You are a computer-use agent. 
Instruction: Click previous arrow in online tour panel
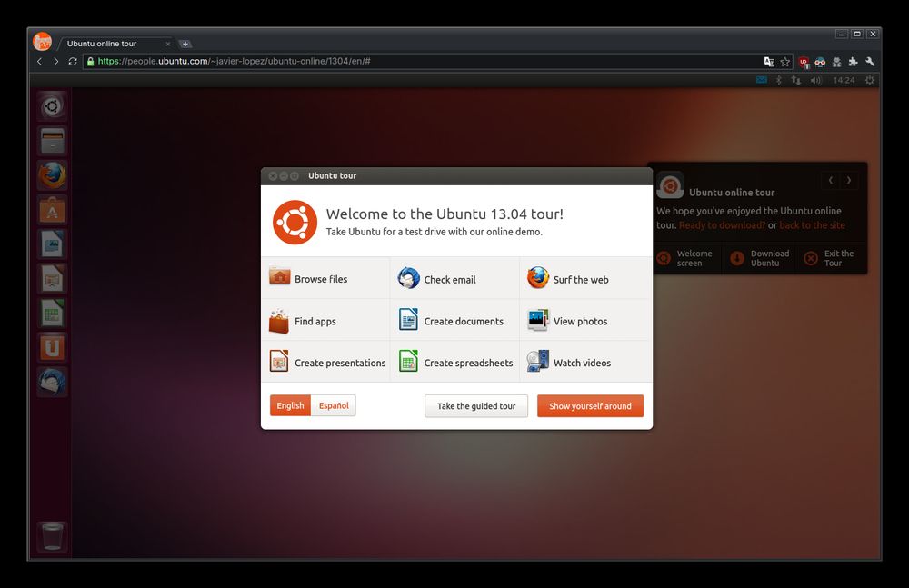pyautogui.click(x=831, y=180)
